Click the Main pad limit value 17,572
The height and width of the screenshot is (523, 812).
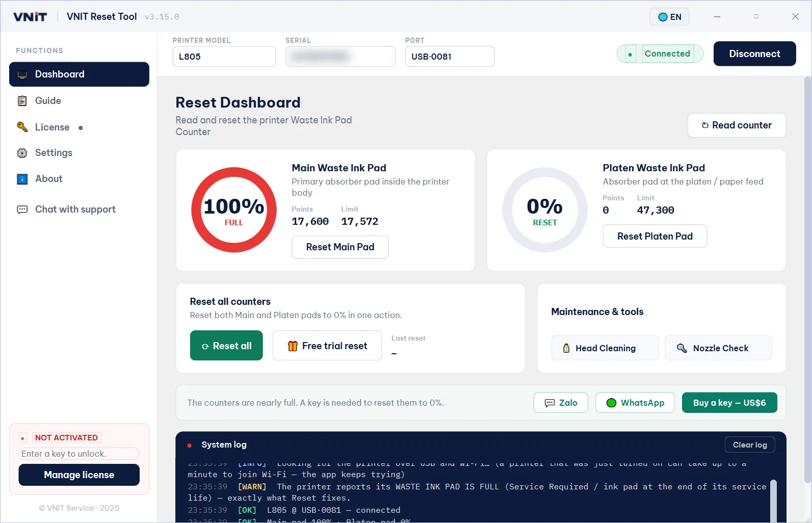(x=360, y=221)
